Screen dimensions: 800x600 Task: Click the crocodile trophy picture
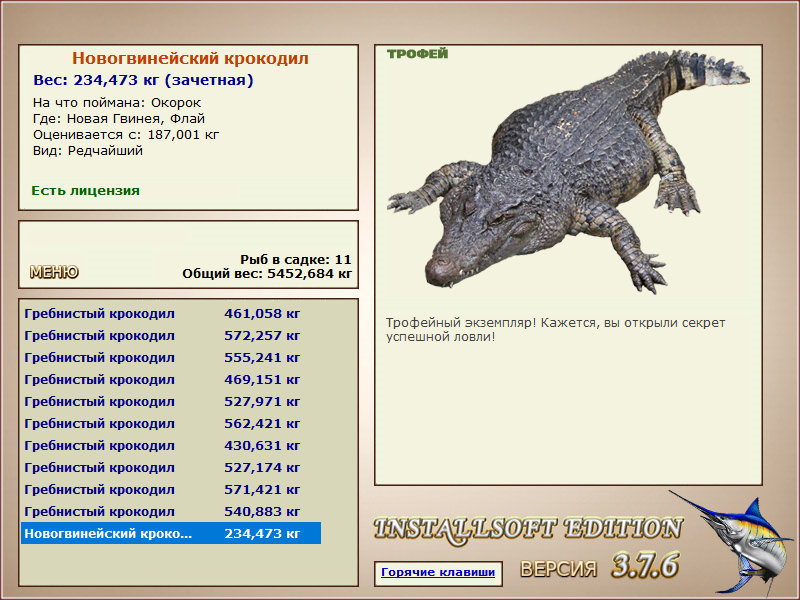568,171
